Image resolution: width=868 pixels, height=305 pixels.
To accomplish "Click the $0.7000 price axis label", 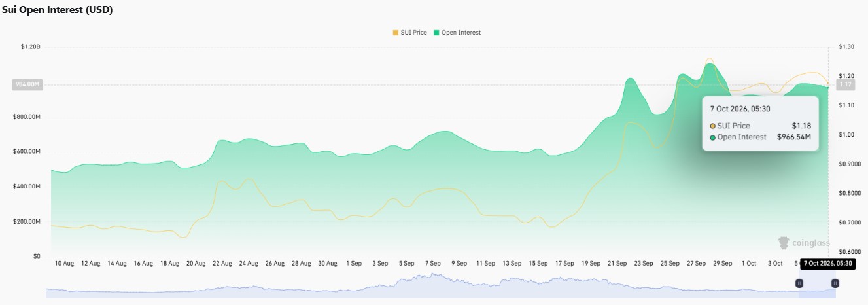I will pyautogui.click(x=849, y=223).
